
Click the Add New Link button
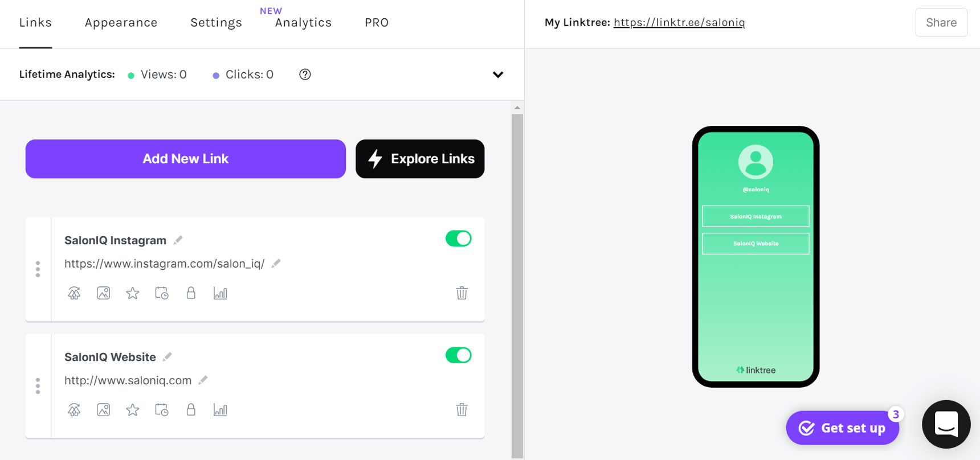pos(185,159)
